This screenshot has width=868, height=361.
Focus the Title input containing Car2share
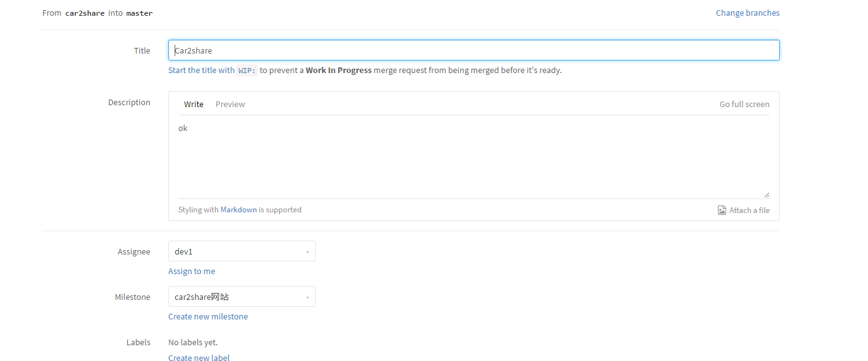pyautogui.click(x=473, y=50)
